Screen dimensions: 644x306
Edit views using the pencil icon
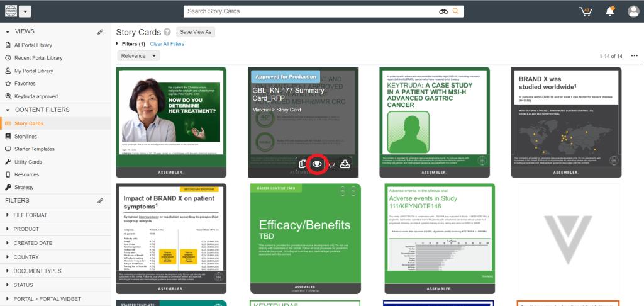[x=100, y=31]
